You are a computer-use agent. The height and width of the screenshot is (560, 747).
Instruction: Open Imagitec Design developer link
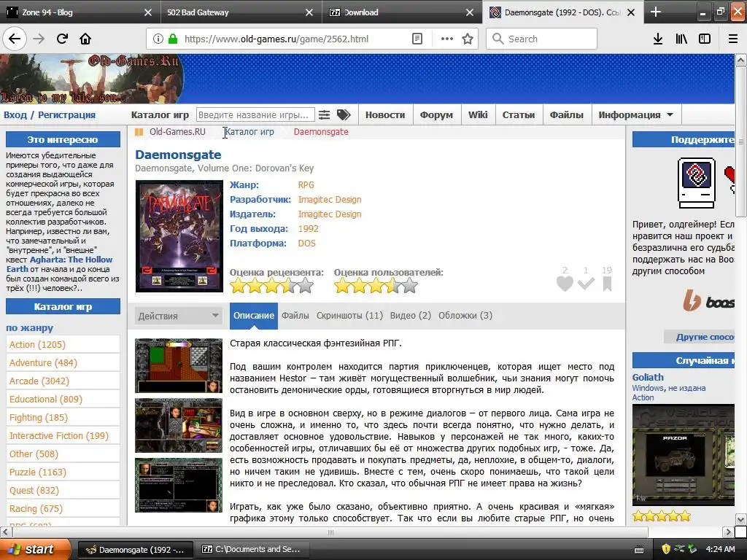330,200
